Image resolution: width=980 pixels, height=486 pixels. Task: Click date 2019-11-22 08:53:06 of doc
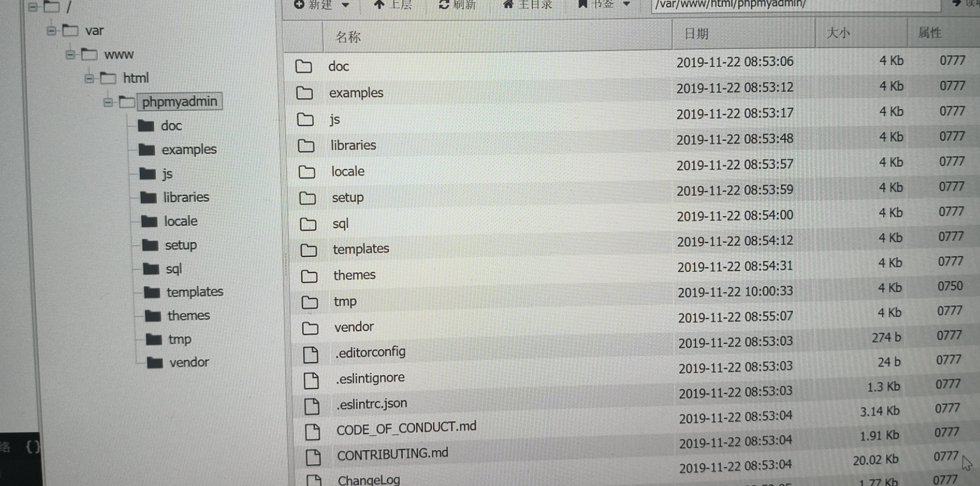pos(735,62)
